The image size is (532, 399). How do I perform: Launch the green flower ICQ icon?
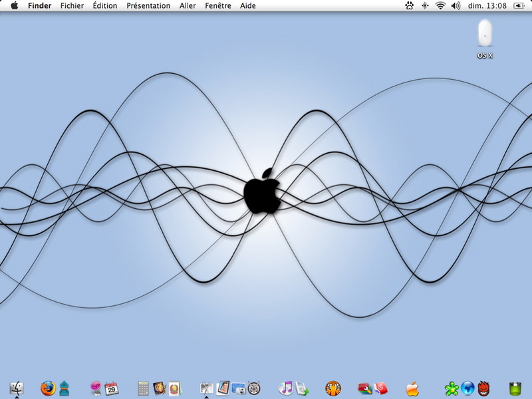click(x=452, y=388)
